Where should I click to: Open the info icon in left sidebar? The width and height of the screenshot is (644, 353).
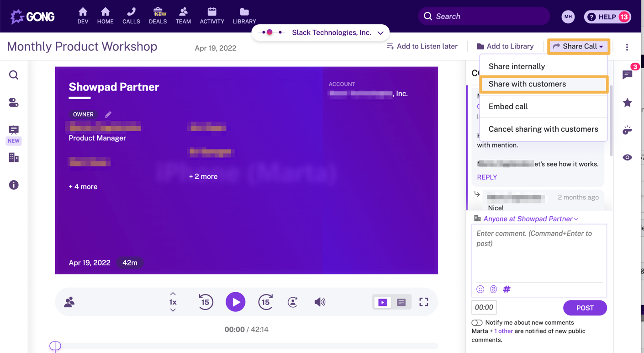click(14, 185)
